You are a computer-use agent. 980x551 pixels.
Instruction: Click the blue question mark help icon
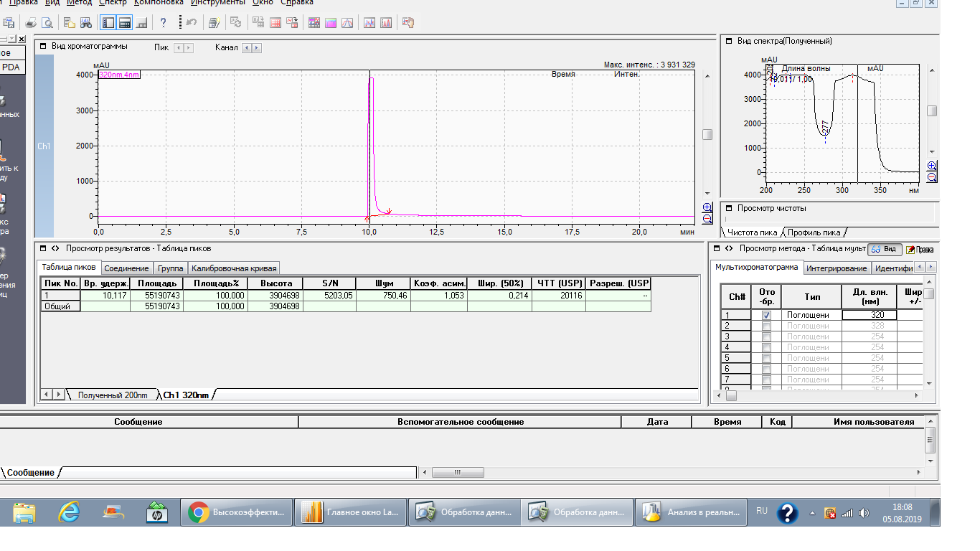[x=164, y=23]
